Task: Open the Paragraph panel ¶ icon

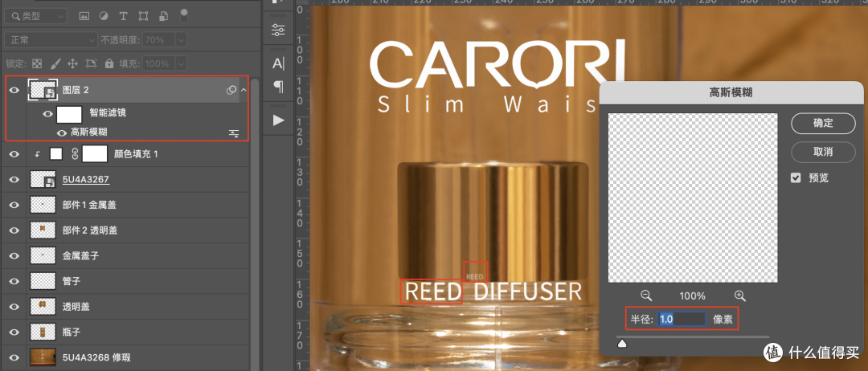Action: [x=278, y=86]
